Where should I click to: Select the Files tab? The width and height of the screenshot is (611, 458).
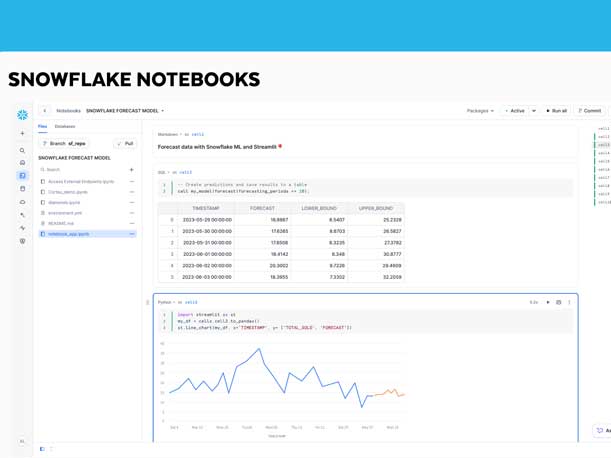point(42,127)
